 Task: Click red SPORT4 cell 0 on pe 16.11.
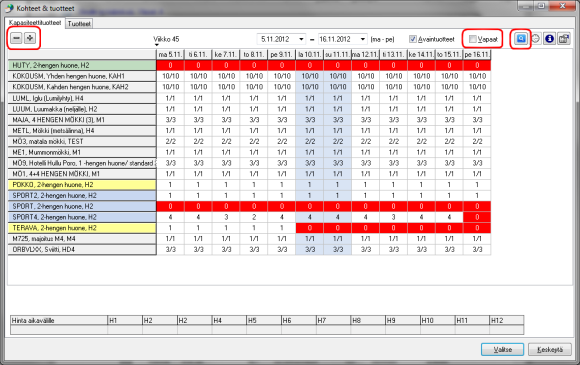point(477,217)
